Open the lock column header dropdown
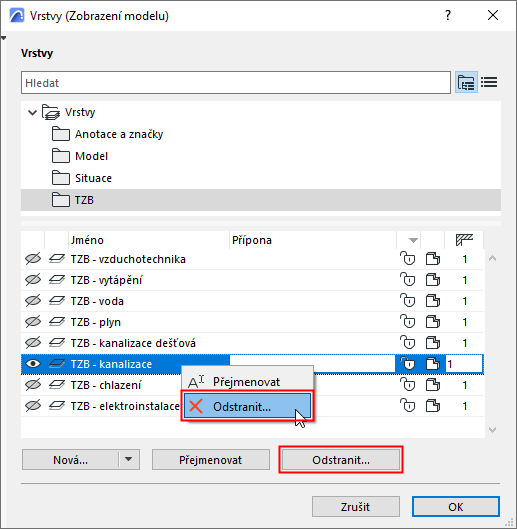Screen dimensions: 517x529 click(413, 240)
